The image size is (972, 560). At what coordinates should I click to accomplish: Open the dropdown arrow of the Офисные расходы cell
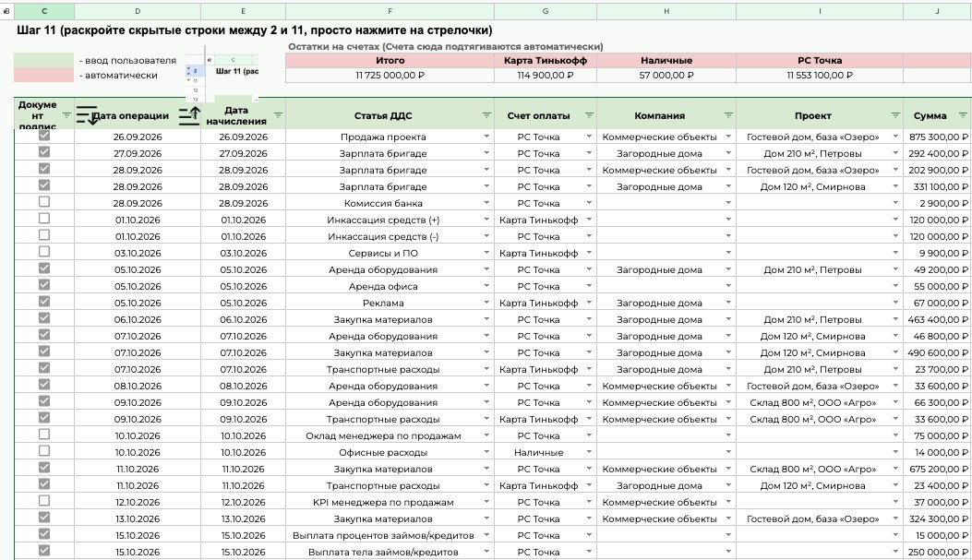click(x=486, y=452)
